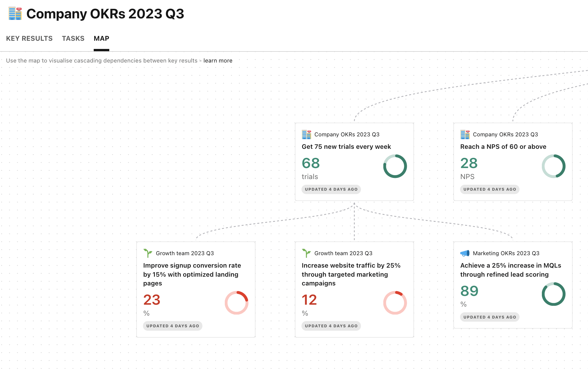
Task: Click the Growth team 2023 Q3 label
Action: (x=185, y=253)
